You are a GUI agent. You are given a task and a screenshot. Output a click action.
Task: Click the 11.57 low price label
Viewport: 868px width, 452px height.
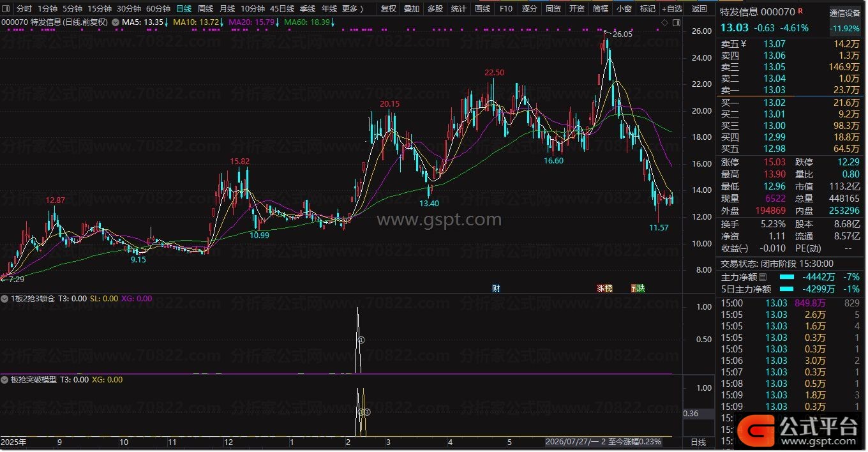tap(659, 228)
